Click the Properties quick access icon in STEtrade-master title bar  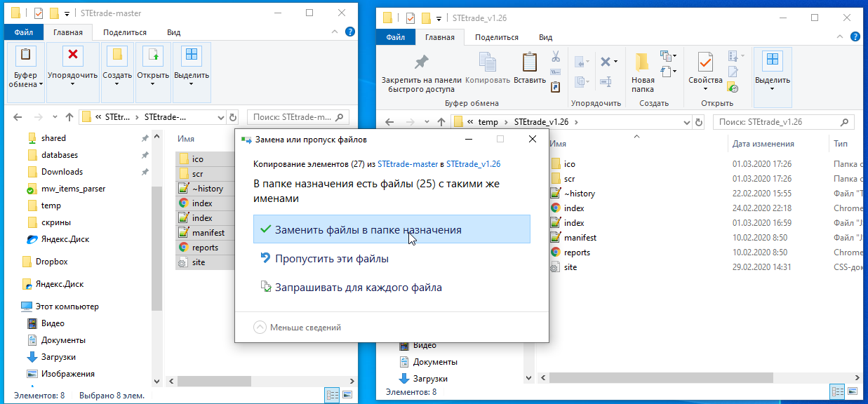tap(39, 13)
